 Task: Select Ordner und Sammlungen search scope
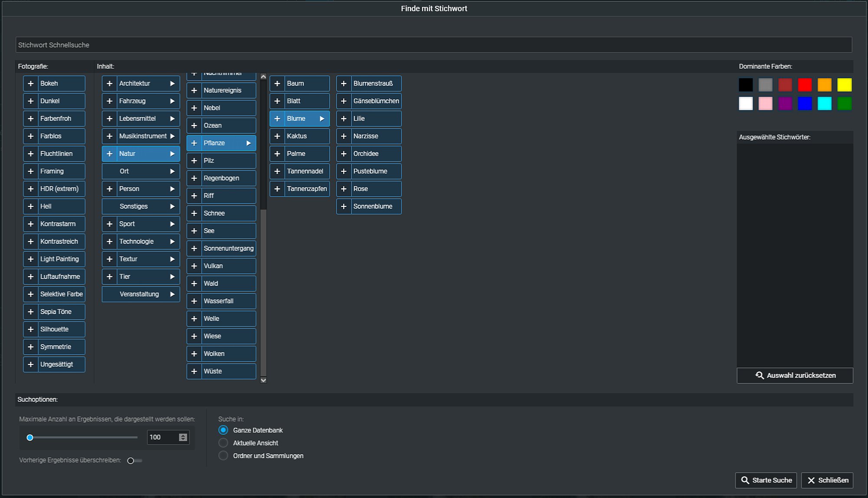click(223, 455)
